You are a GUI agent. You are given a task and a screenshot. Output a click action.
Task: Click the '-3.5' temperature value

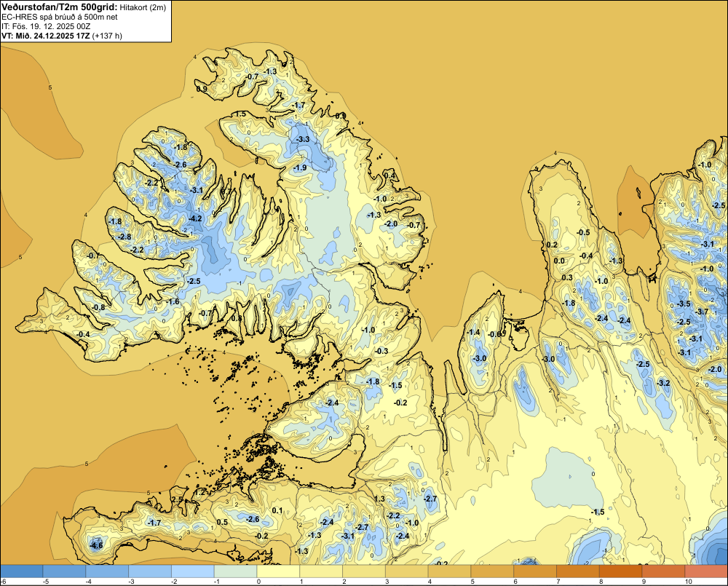point(684,304)
